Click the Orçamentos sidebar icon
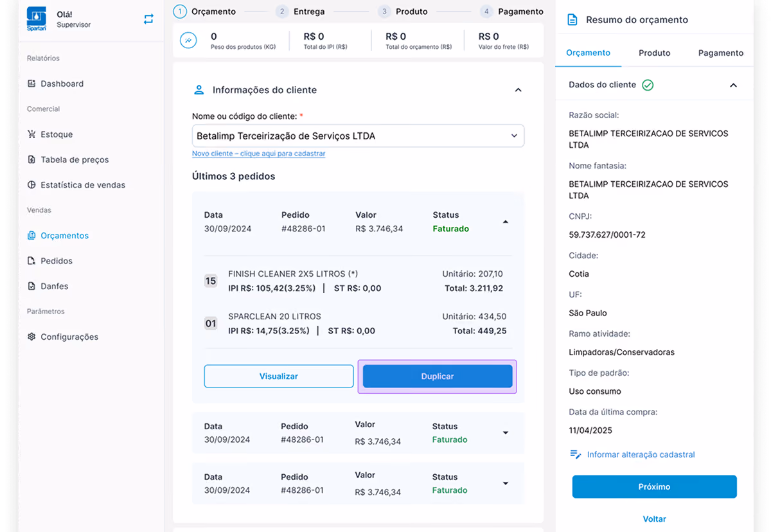This screenshot has width=771, height=532. tap(31, 235)
